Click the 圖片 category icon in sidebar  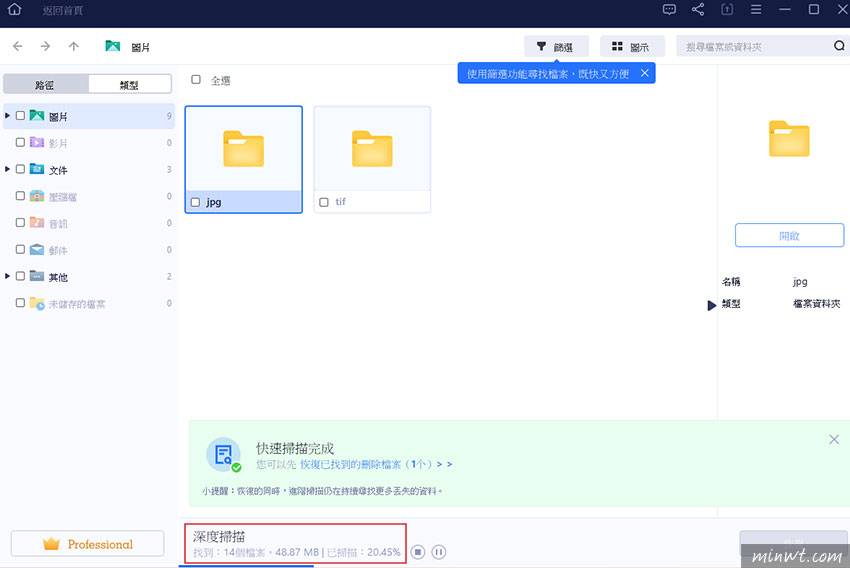[x=37, y=115]
